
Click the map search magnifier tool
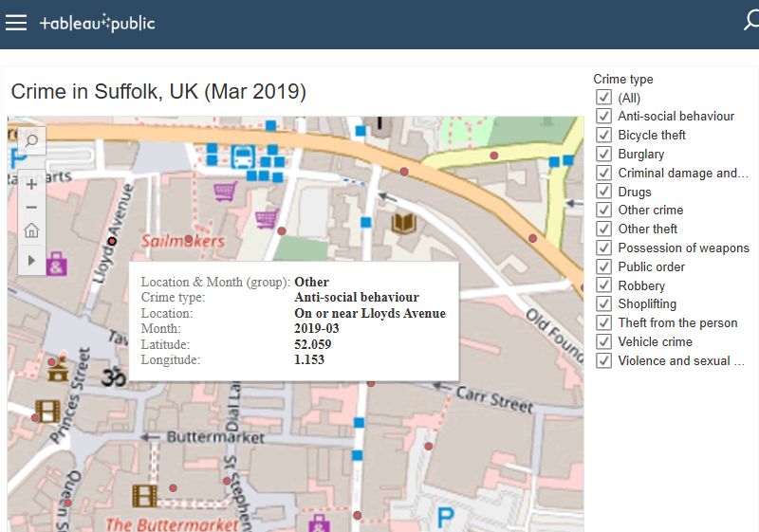31,142
